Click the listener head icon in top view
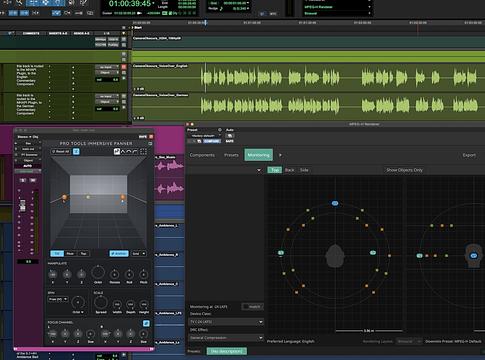The image size is (485, 360). point(335,256)
